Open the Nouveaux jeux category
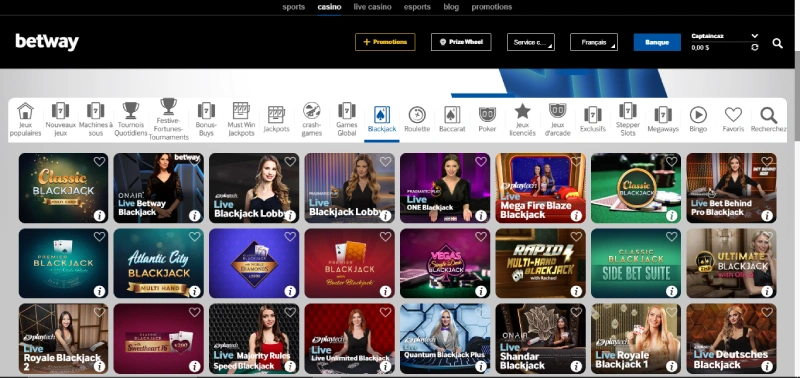 point(60,119)
